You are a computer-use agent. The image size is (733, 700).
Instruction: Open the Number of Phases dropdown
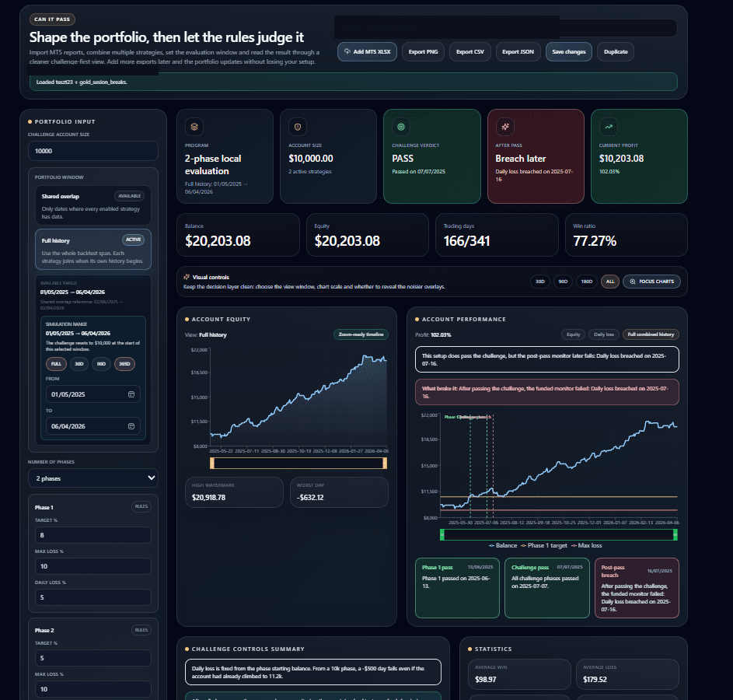pyautogui.click(x=92, y=478)
